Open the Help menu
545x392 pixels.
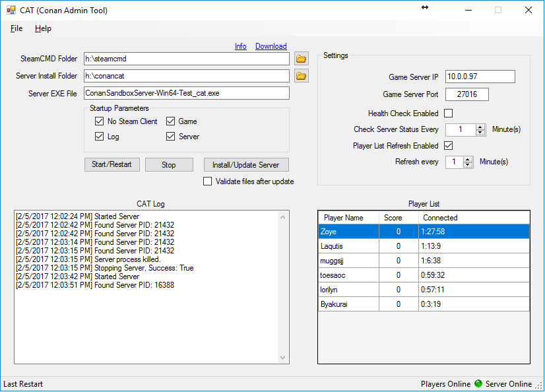[43, 28]
